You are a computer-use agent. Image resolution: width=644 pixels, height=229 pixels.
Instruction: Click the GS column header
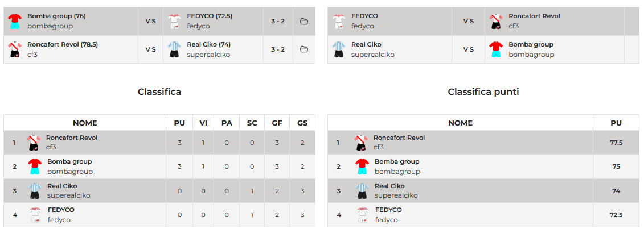(302, 123)
